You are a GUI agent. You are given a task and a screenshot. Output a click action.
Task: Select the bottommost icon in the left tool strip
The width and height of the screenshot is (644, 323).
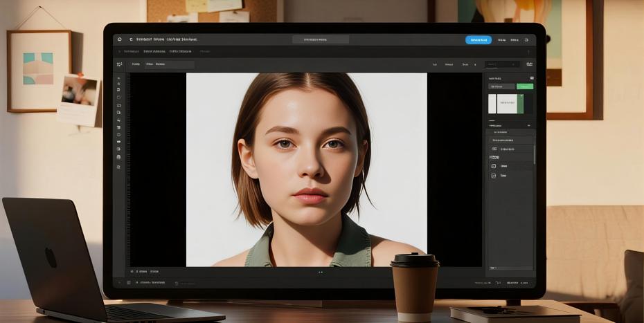pyautogui.click(x=118, y=167)
